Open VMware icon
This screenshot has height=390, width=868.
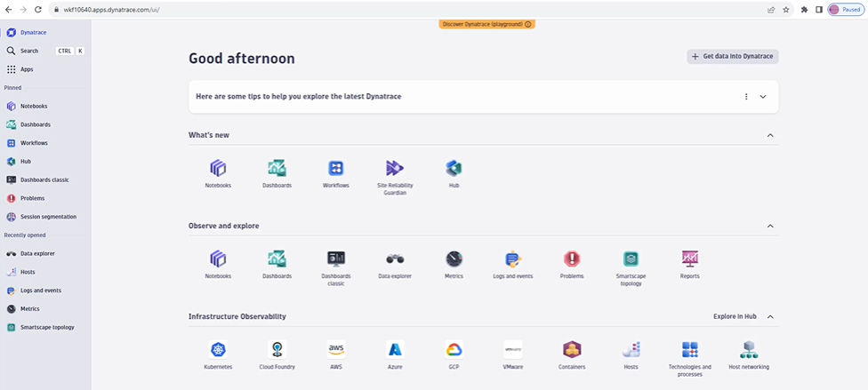(x=513, y=349)
